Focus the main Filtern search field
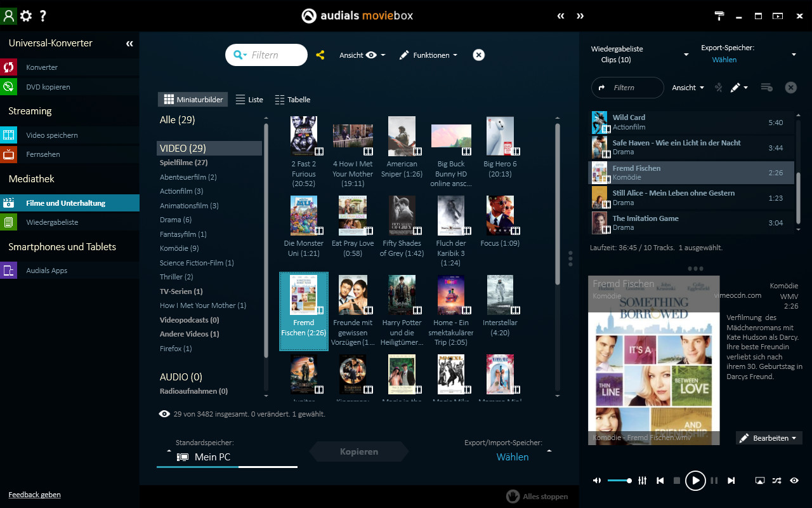This screenshot has width=812, height=508. tap(266, 55)
